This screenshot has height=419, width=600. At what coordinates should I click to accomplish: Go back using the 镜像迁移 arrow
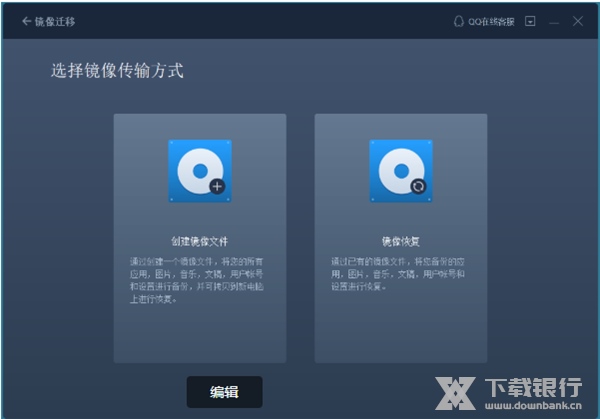pos(27,21)
